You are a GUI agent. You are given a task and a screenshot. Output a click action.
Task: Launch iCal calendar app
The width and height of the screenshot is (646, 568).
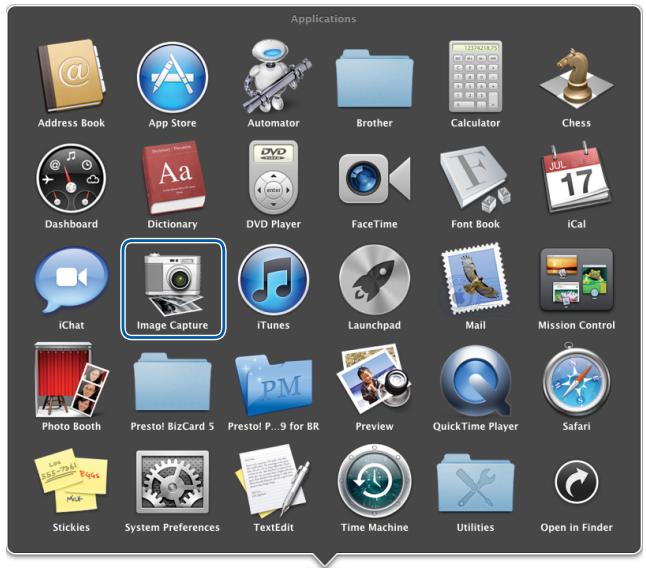pyautogui.click(x=576, y=177)
